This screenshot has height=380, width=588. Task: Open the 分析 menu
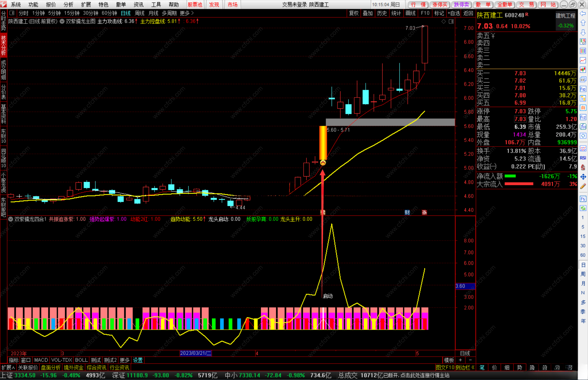tap(68, 5)
